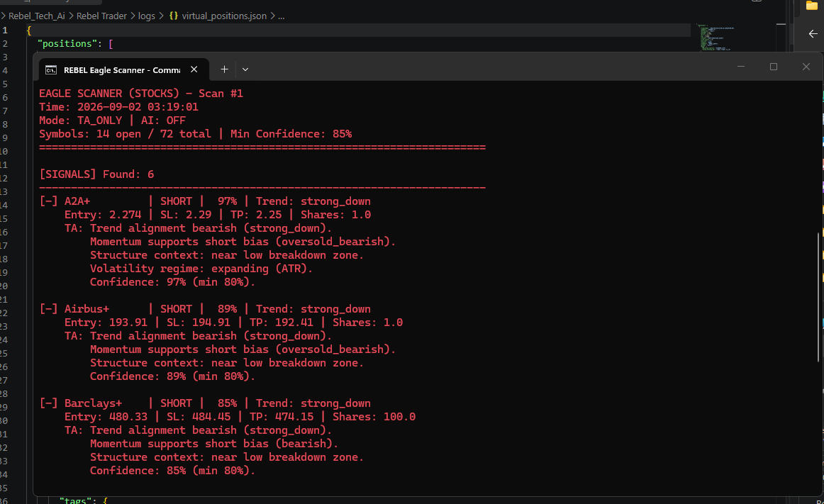
Task: Open the yellow folder icon behind the terminal
Action: (812, 5)
